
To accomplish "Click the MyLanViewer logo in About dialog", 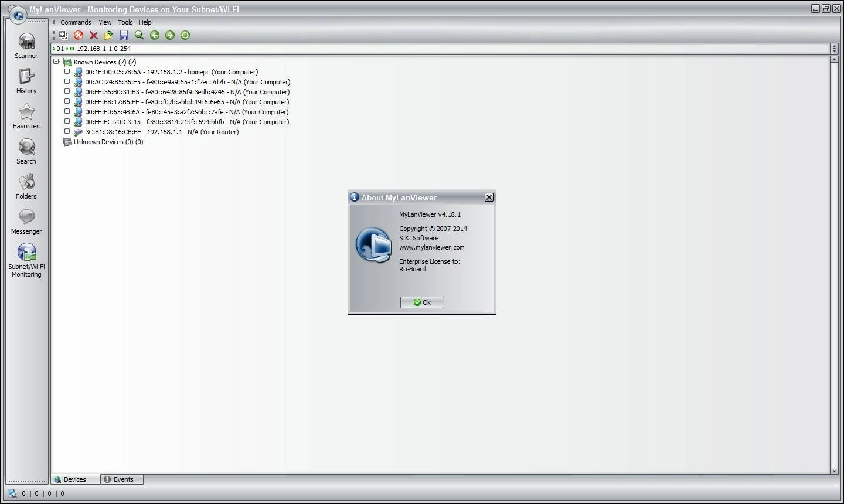I will (374, 244).
